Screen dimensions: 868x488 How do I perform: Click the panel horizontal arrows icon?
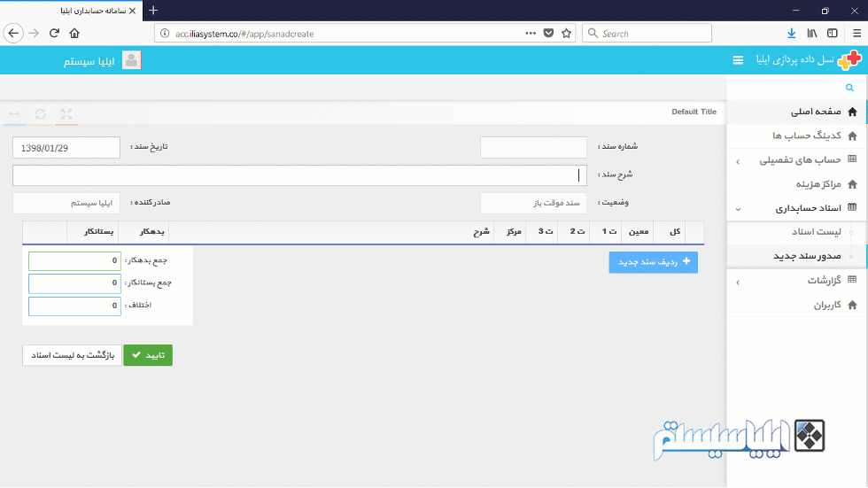click(x=14, y=114)
